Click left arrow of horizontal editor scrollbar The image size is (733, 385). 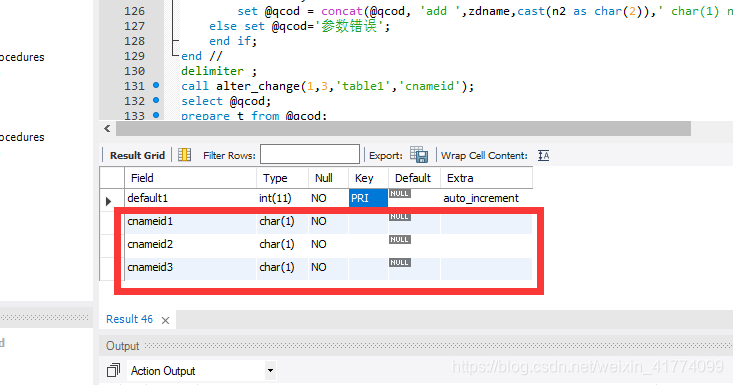(108, 128)
